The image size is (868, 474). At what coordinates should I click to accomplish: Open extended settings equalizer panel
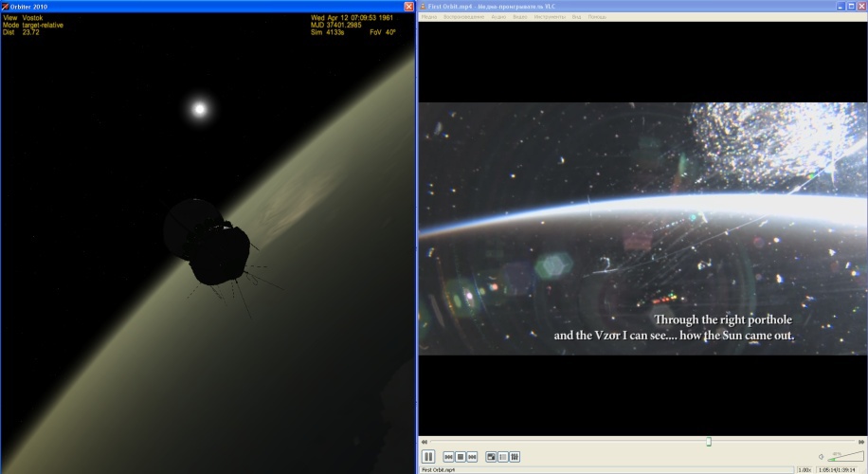[515, 457]
